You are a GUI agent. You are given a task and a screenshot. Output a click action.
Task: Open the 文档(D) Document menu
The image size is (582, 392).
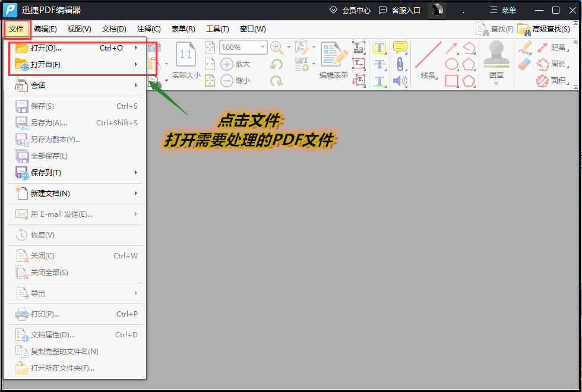point(114,29)
